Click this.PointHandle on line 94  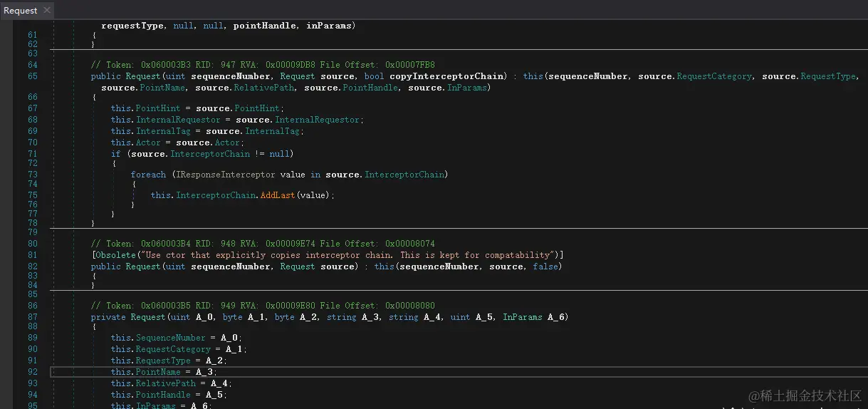[x=151, y=395]
